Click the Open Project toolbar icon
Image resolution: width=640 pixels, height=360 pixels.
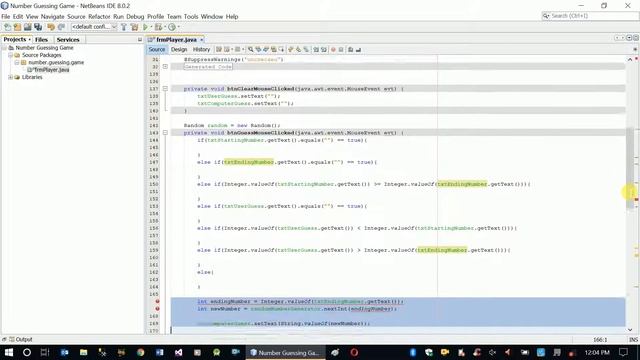click(x=27, y=27)
